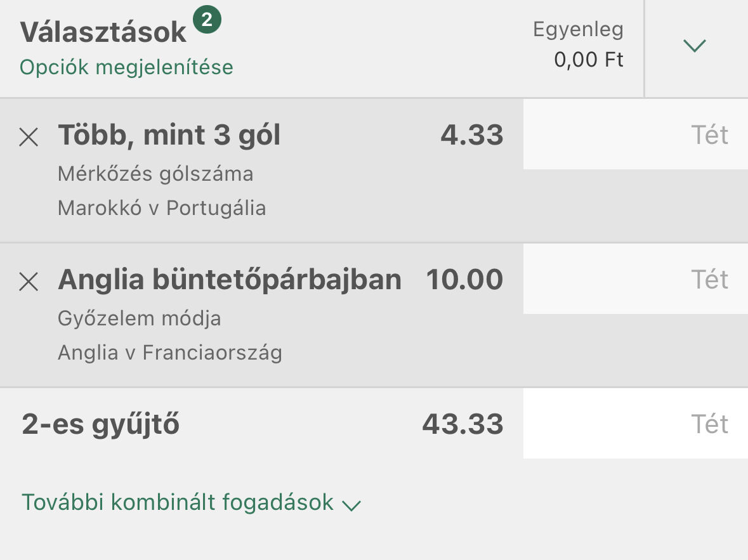The height and width of the screenshot is (560, 748).
Task: Remove the Anglia büntetőpárbajban selection
Action: tap(29, 281)
